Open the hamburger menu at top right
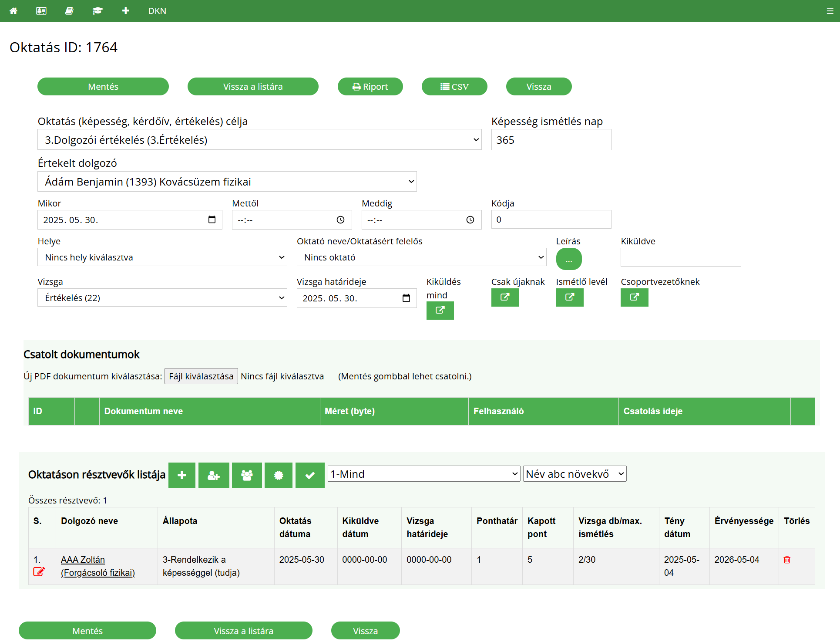The width and height of the screenshot is (840, 642). pos(830,11)
